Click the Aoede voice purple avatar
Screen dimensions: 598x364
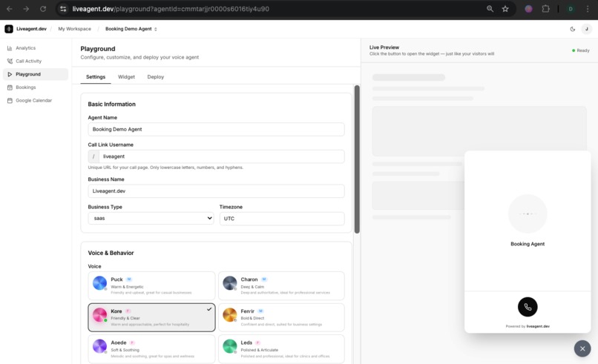[x=99, y=346]
